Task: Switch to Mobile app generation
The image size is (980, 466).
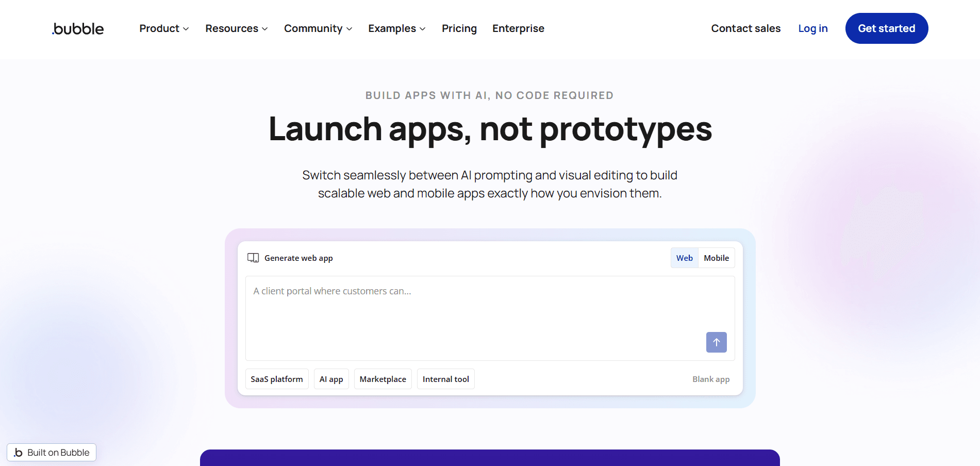Action: 716,258
